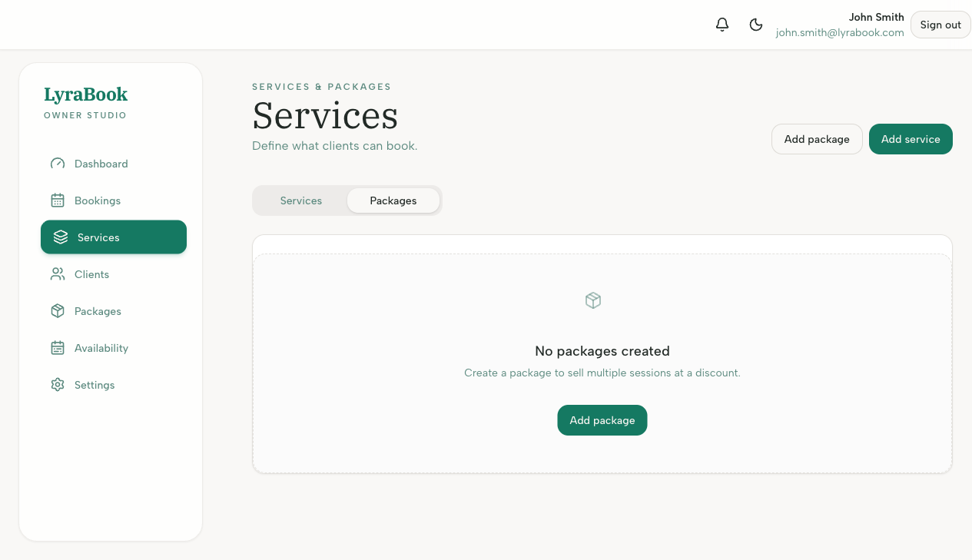Open Settings with the gear icon
Viewport: 972px width, 560px height.
click(57, 385)
